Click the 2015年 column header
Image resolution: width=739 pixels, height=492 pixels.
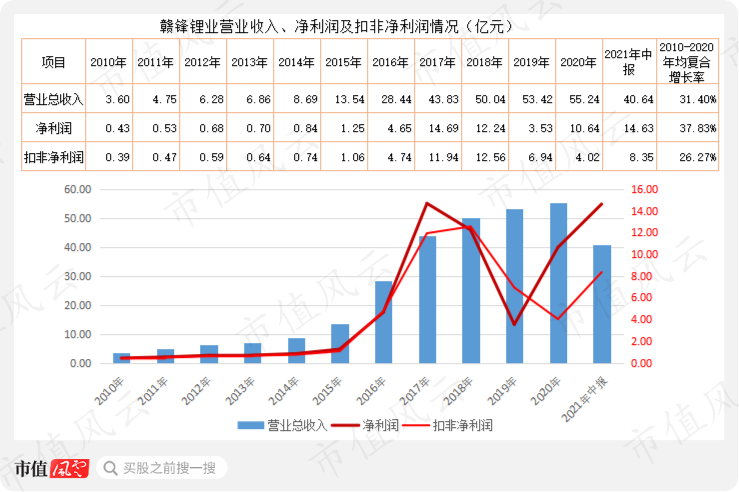344,62
